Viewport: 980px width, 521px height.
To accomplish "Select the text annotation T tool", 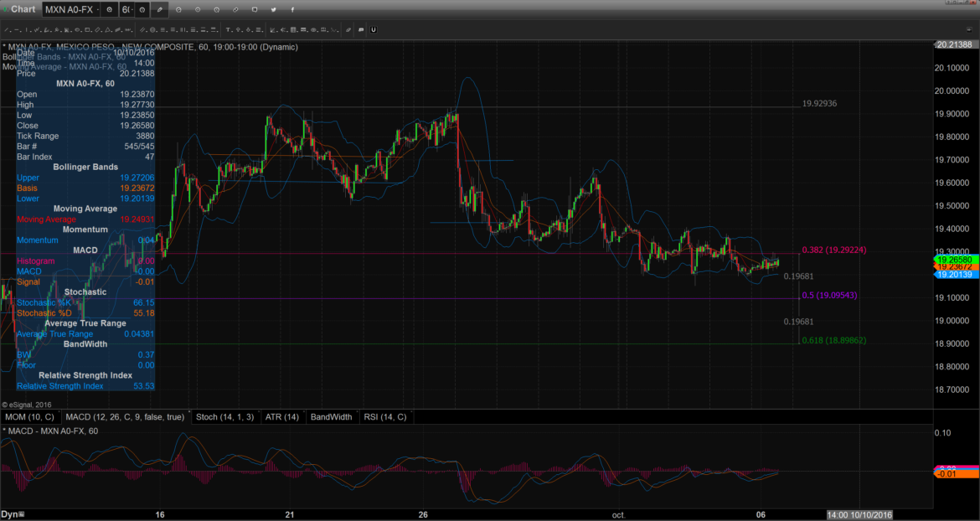I will pyautogui.click(x=228, y=29).
